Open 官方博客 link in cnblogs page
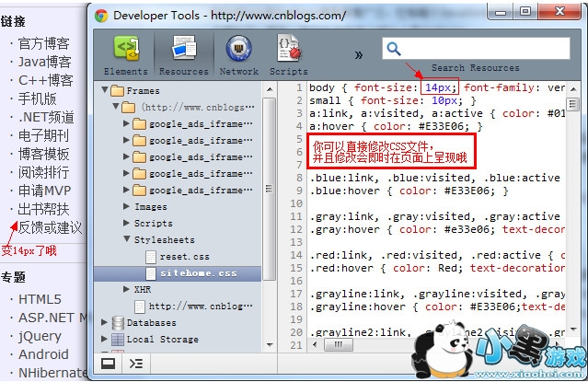Viewport: 588px width, 382px height. coord(44,43)
